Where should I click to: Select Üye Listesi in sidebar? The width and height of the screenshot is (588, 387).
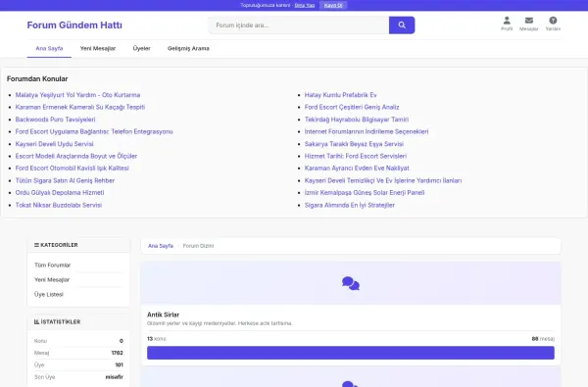49,294
